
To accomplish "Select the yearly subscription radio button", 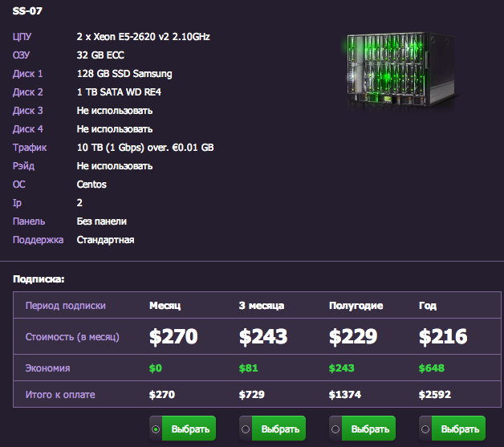I will (x=425, y=429).
